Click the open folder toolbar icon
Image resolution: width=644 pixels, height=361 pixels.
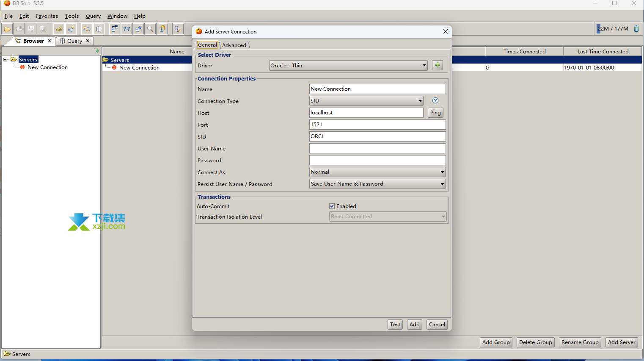pos(8,29)
